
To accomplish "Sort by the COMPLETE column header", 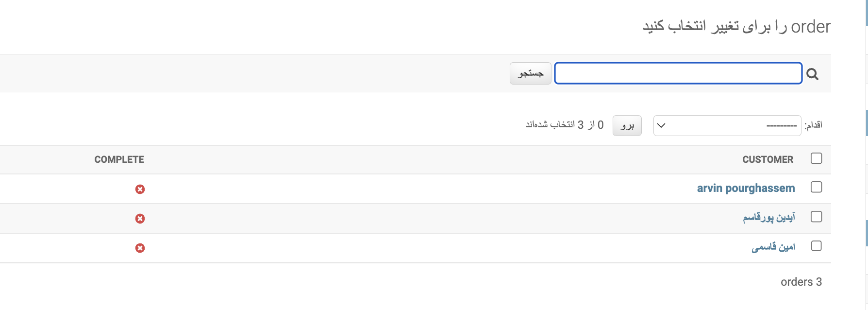I will (x=119, y=159).
